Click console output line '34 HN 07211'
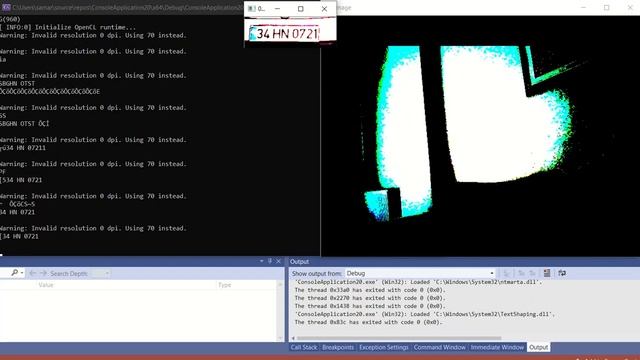This screenshot has width=640, height=360. [23, 148]
